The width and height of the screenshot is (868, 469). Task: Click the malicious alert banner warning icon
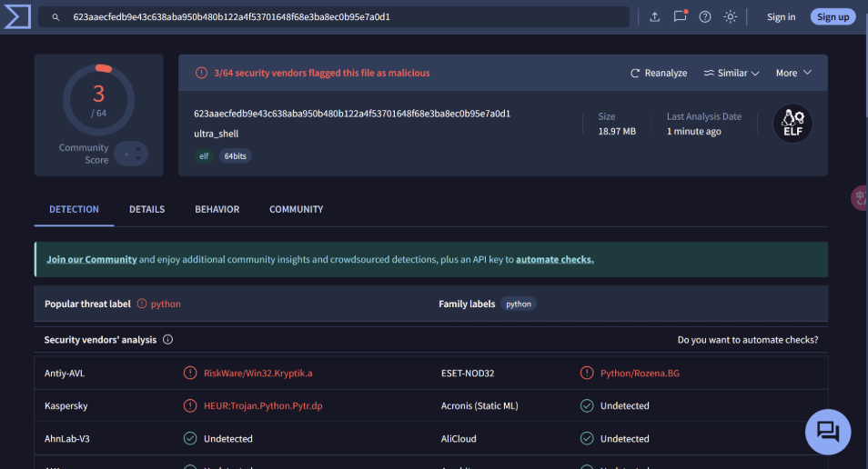click(x=201, y=73)
